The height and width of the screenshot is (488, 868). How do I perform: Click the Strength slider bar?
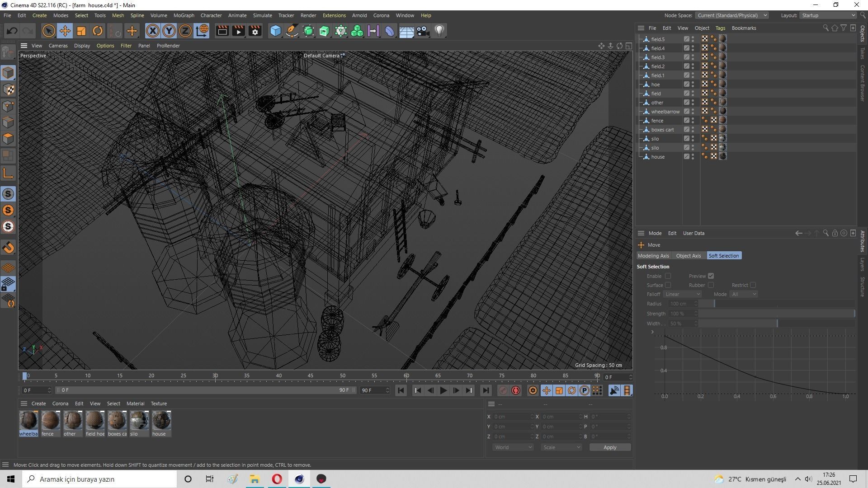(x=777, y=314)
